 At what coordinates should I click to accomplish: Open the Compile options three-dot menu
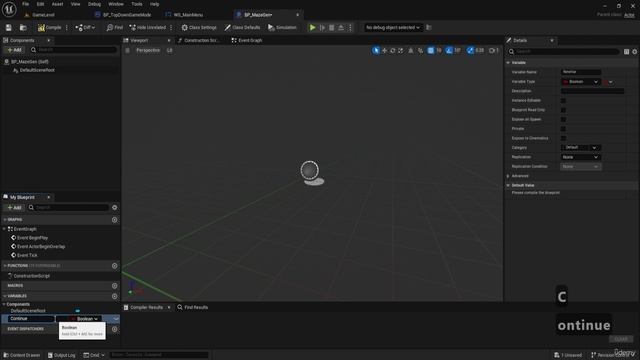pos(67,28)
